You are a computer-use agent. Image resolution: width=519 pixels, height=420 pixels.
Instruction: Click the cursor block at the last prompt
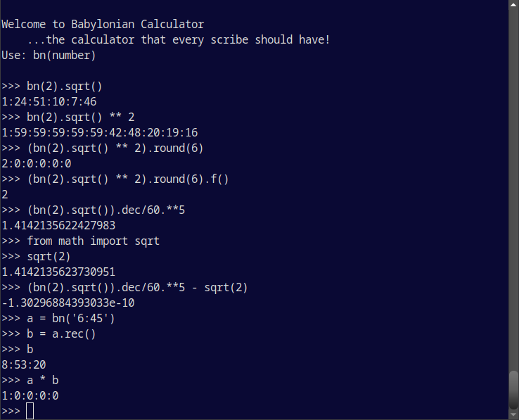(30, 412)
